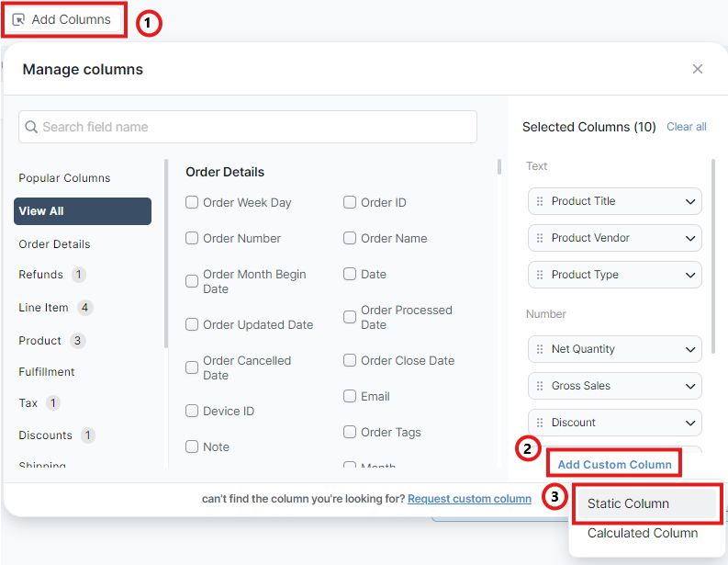Enable the Order Week Day checkbox
Image resolution: width=728 pixels, height=565 pixels.
[192, 202]
